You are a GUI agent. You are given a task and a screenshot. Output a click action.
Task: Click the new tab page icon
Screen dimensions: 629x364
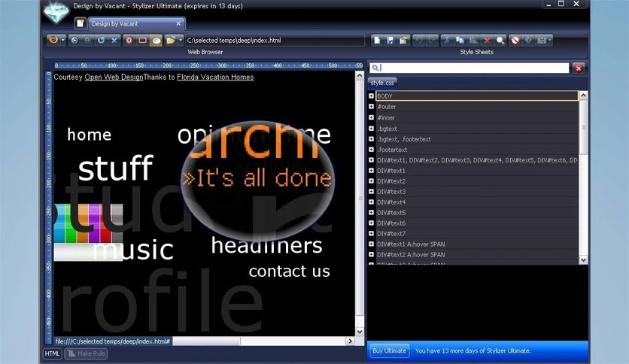pos(81,23)
